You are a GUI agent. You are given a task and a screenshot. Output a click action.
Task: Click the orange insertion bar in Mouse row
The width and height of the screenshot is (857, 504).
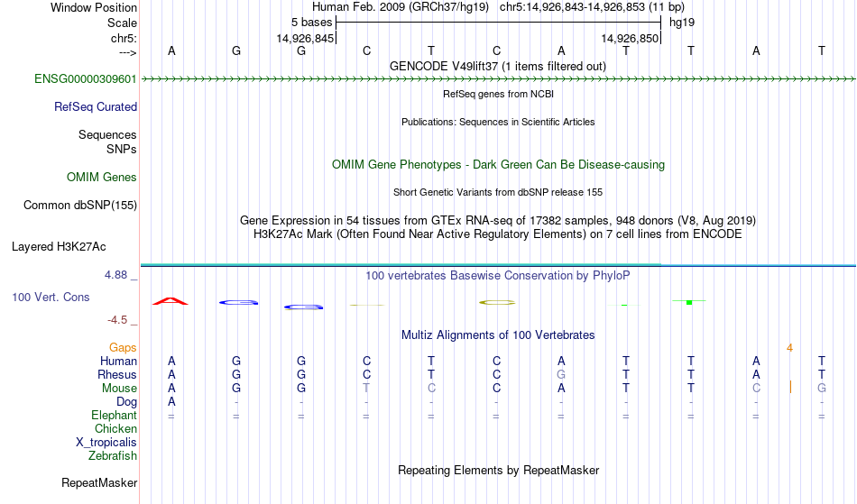pyautogui.click(x=790, y=387)
